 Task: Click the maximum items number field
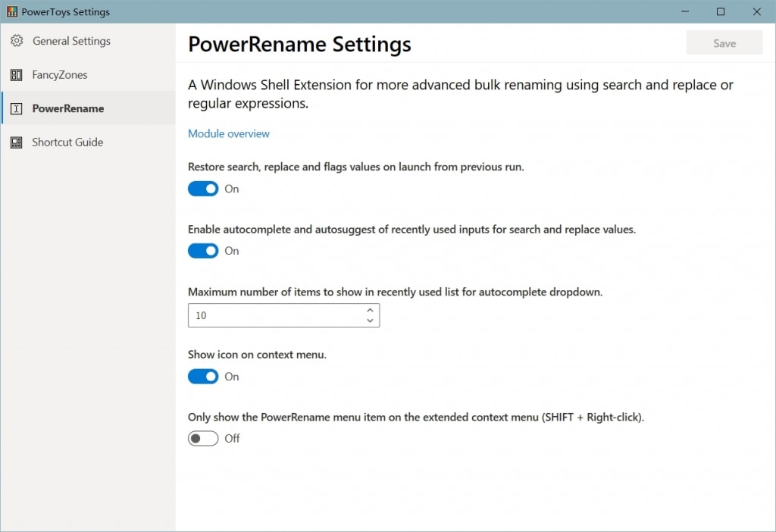pos(283,315)
